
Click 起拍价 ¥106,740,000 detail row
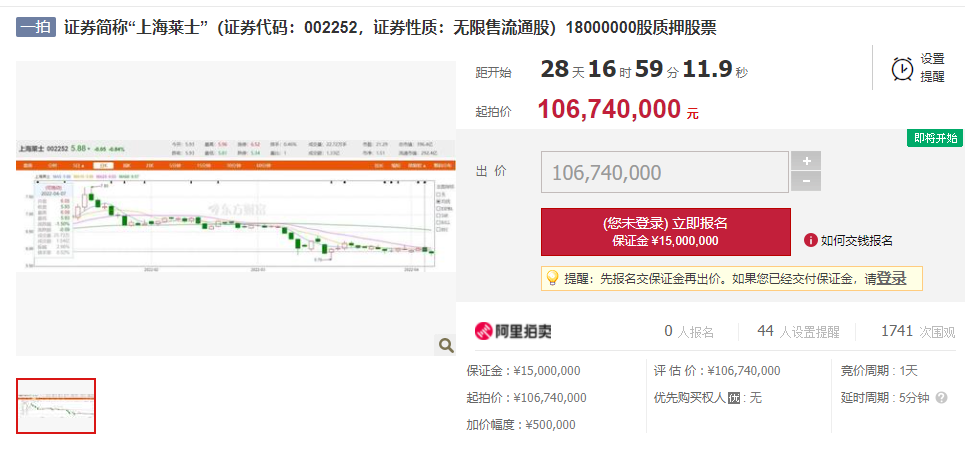[526, 398]
